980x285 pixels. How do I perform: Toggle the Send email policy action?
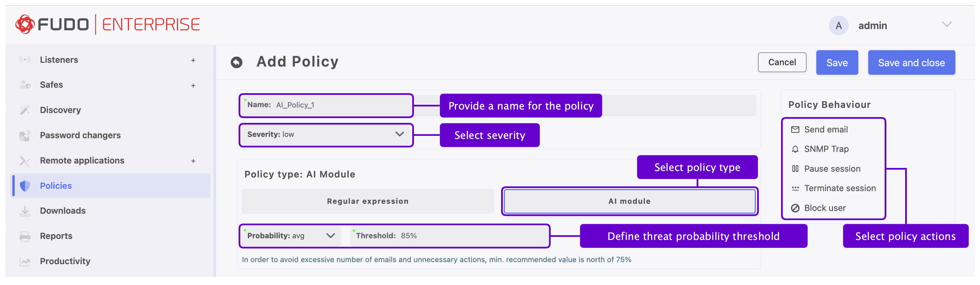pos(825,130)
